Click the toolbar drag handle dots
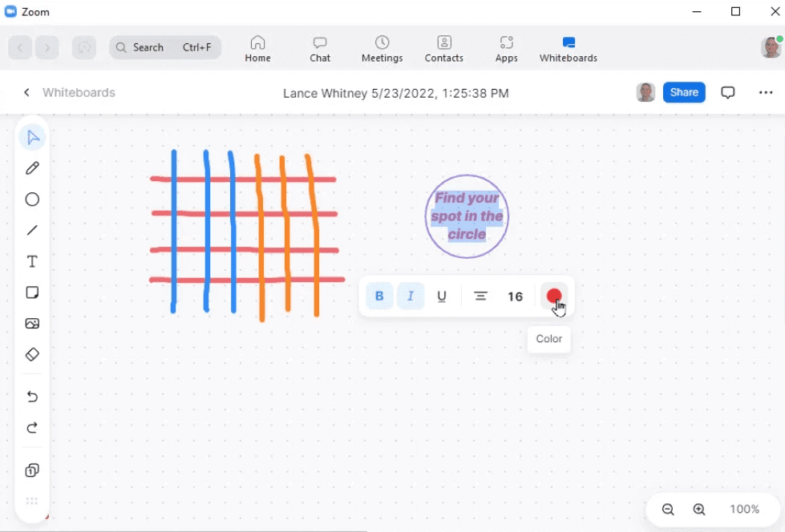Image resolution: width=785 pixels, height=532 pixels. (x=32, y=501)
